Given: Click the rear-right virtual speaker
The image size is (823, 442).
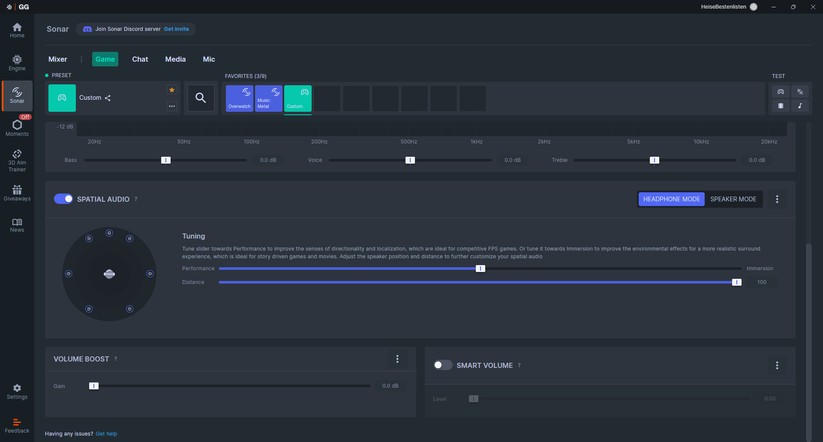Looking at the screenshot, I should coord(129,309).
